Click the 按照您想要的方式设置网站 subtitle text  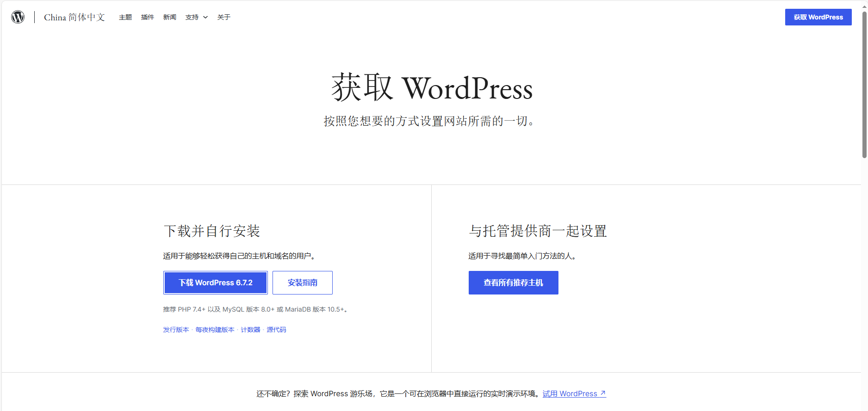430,121
